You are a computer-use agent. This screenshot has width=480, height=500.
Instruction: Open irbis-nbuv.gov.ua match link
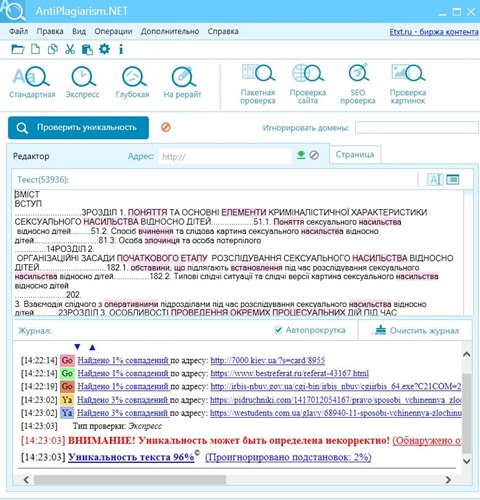336,386
